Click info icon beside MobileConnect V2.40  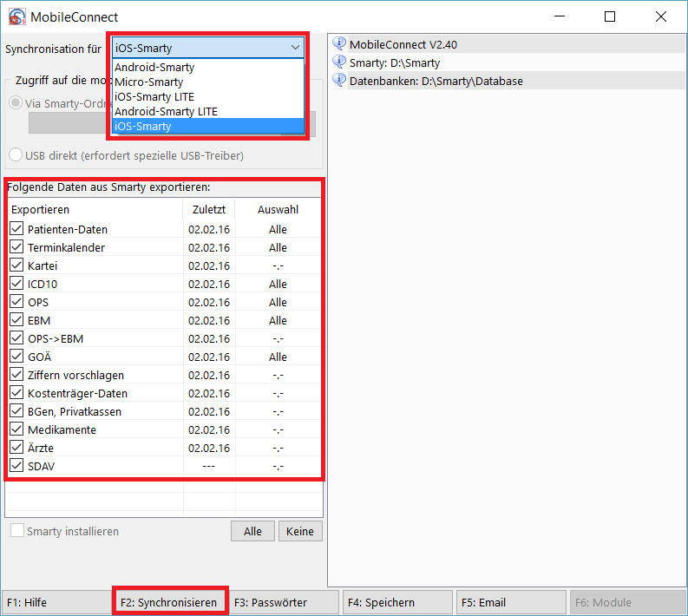coord(338,44)
